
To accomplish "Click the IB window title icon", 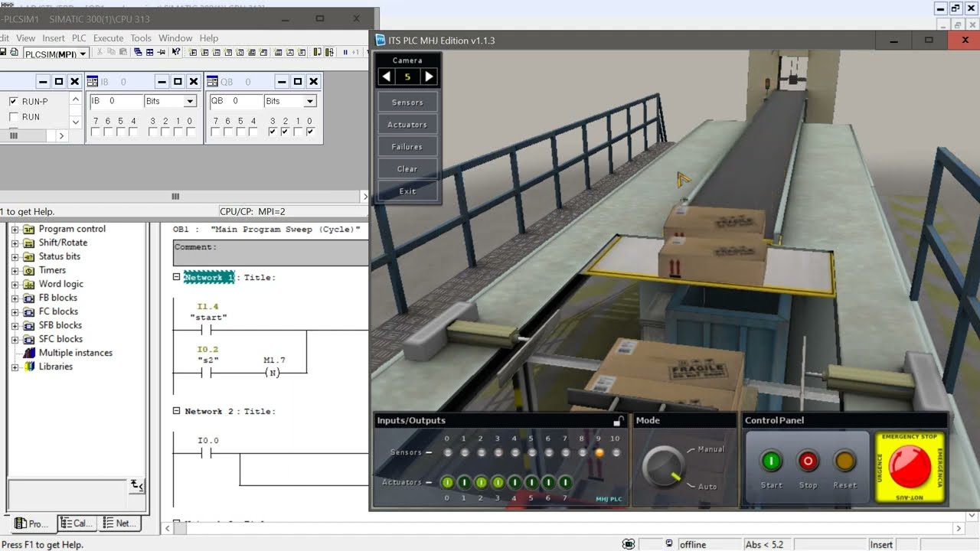I will coord(92,81).
